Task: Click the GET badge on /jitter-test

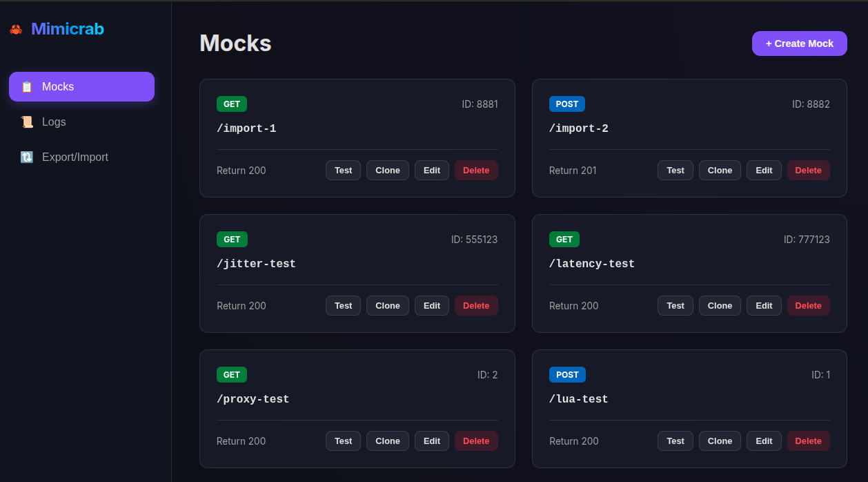Action: point(232,239)
